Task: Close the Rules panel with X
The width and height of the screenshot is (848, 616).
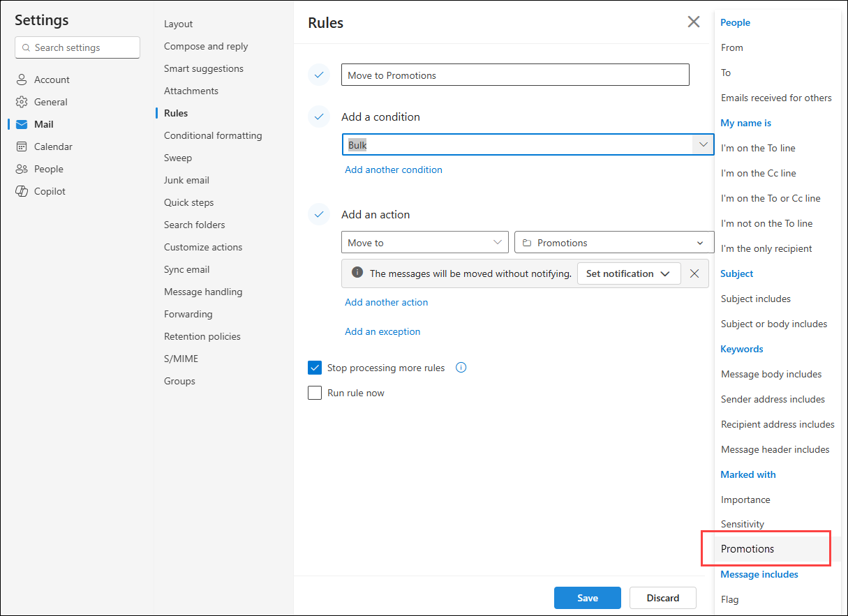Action: (694, 22)
